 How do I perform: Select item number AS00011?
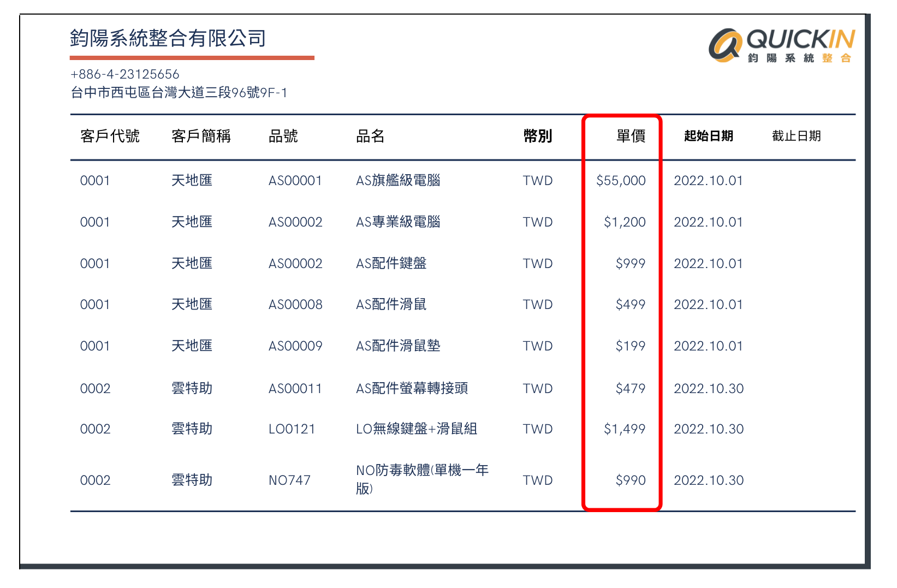pyautogui.click(x=295, y=389)
